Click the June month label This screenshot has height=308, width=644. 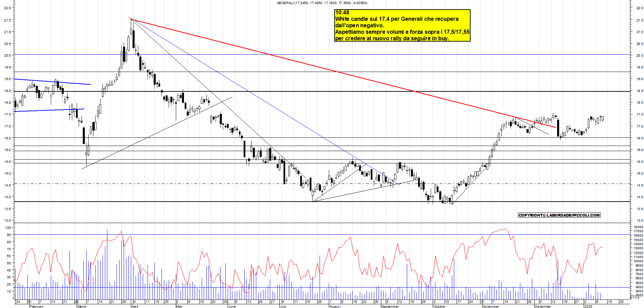[232, 306]
